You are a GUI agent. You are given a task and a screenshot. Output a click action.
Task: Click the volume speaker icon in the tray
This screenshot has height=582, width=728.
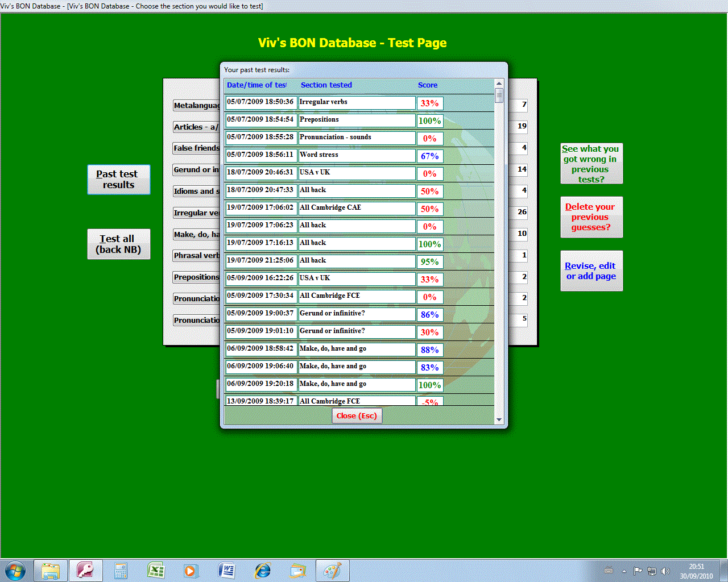(665, 571)
